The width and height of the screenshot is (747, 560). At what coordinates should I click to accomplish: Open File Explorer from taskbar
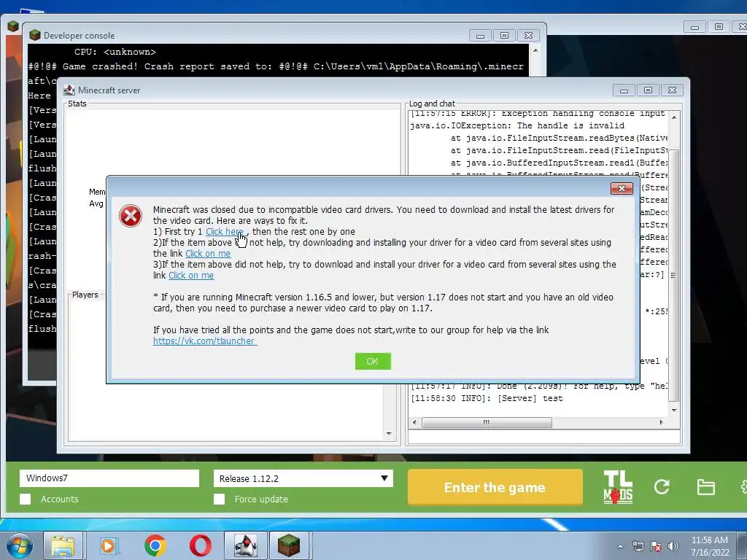click(63, 545)
